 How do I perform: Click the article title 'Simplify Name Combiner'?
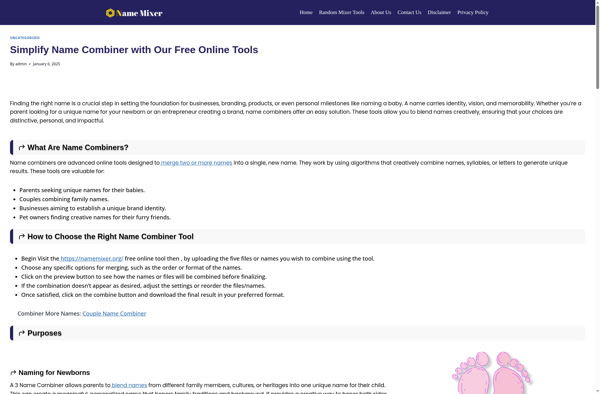coord(134,50)
